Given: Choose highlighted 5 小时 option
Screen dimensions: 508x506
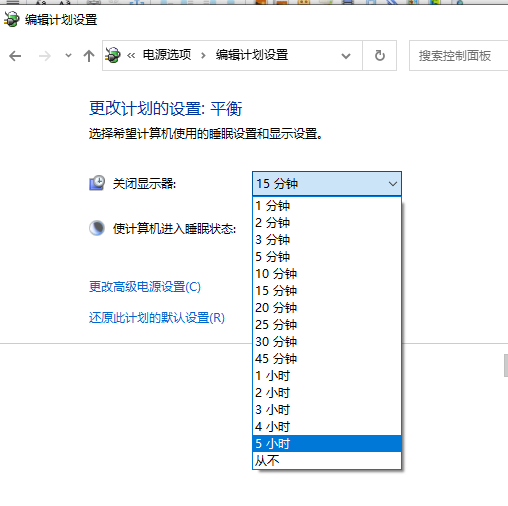Looking at the screenshot, I should click(327, 443).
